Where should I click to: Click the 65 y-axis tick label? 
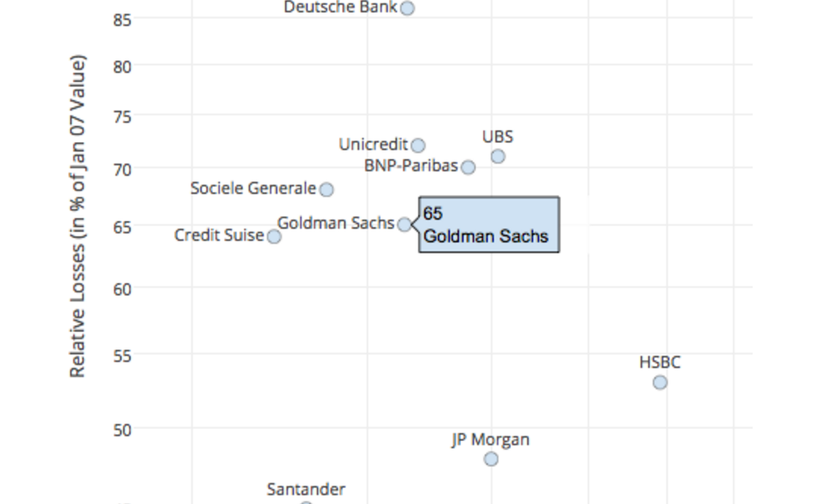[x=122, y=228]
